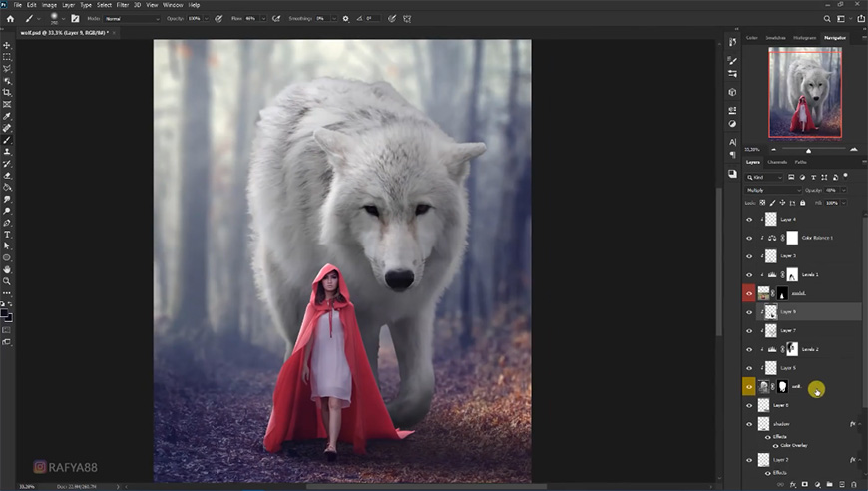
Task: Collapse shadow layer effects arrow
Action: [860, 424]
